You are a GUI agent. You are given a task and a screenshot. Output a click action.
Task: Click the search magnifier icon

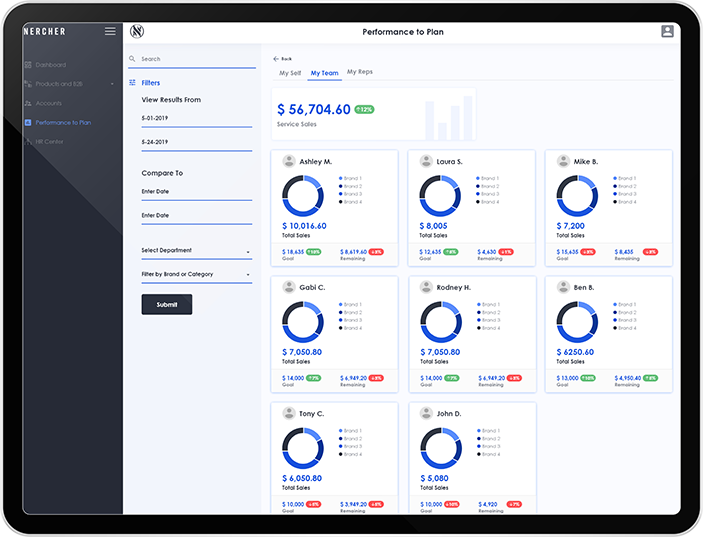(x=133, y=59)
